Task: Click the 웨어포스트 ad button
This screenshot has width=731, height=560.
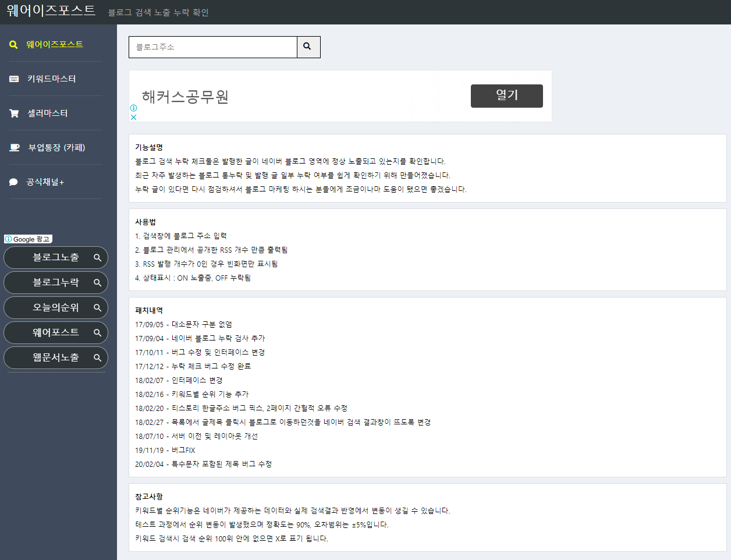Action: (x=56, y=332)
